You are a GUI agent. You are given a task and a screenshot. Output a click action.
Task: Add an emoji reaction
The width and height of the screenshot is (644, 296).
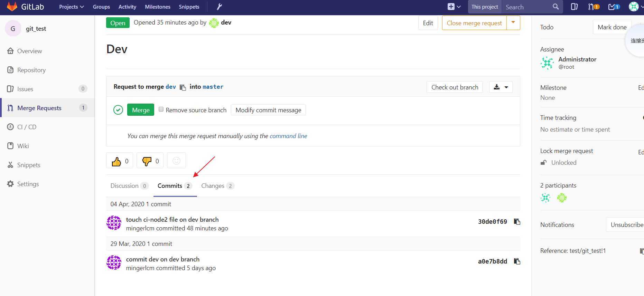[176, 161]
